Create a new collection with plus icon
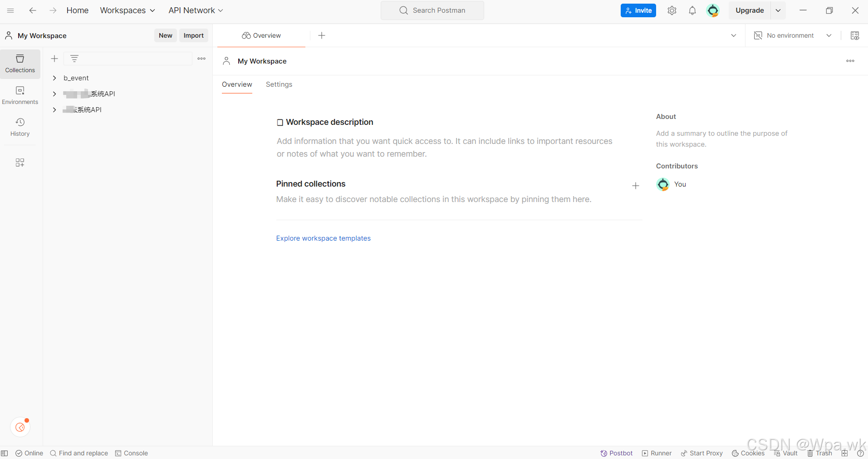Screen dimensions: 868x459 click(x=54, y=59)
